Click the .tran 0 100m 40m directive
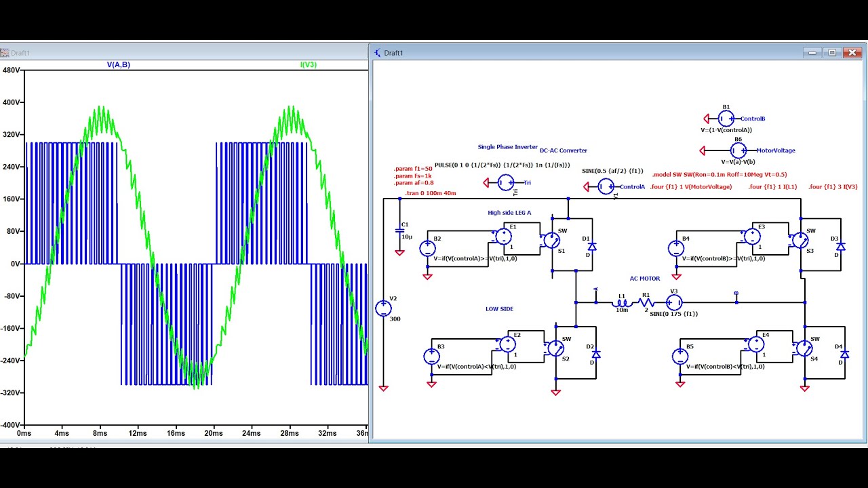868x488 pixels. point(431,194)
